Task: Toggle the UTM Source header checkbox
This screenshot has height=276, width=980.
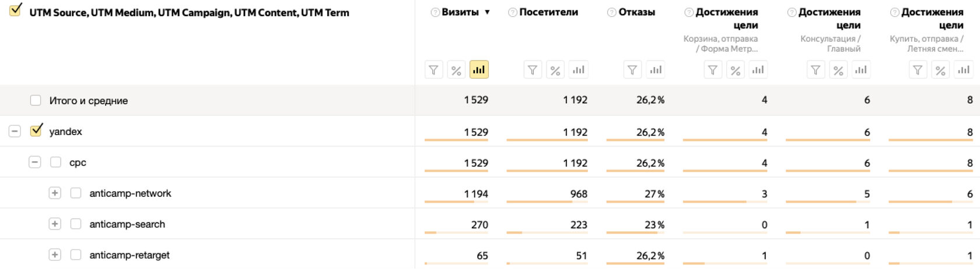Action: tap(16, 10)
